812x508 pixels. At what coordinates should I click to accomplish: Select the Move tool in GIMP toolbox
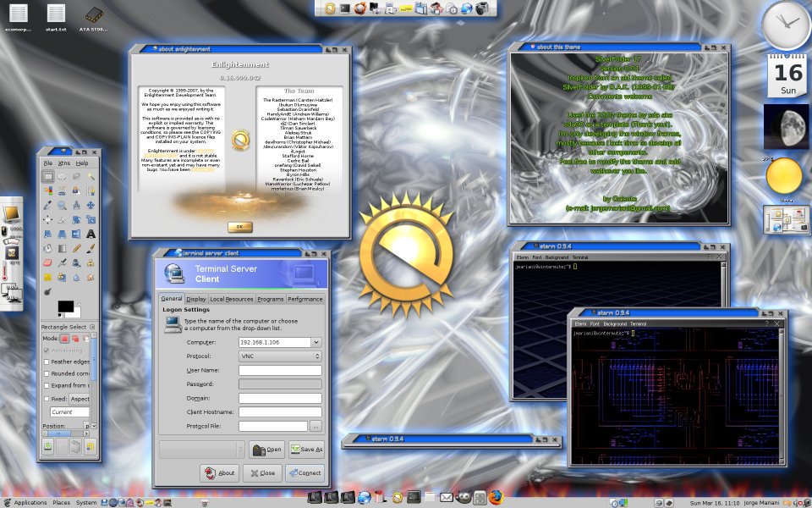[91, 205]
